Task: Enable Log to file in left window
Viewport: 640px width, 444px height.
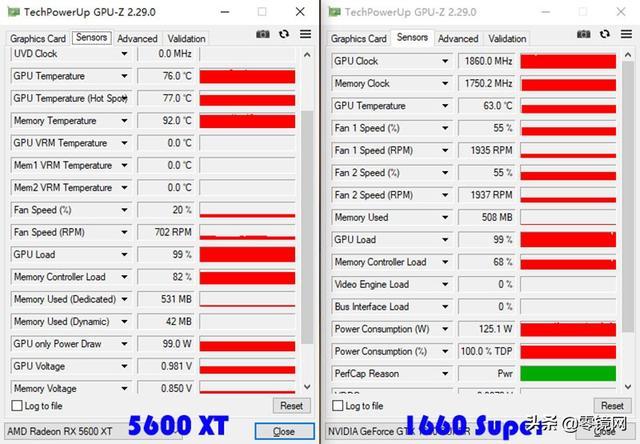Action: pos(17,406)
